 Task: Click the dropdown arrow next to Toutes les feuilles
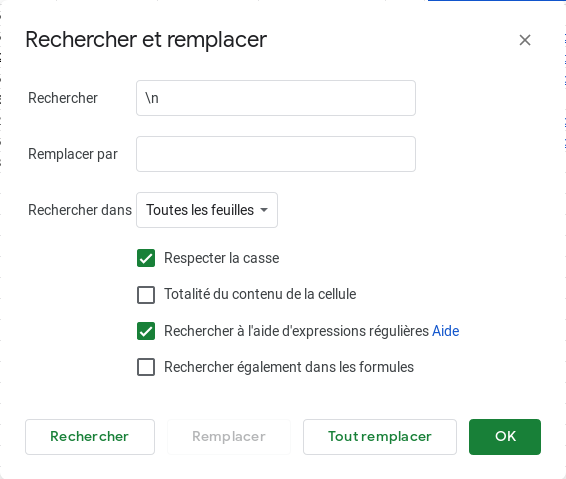coord(264,210)
